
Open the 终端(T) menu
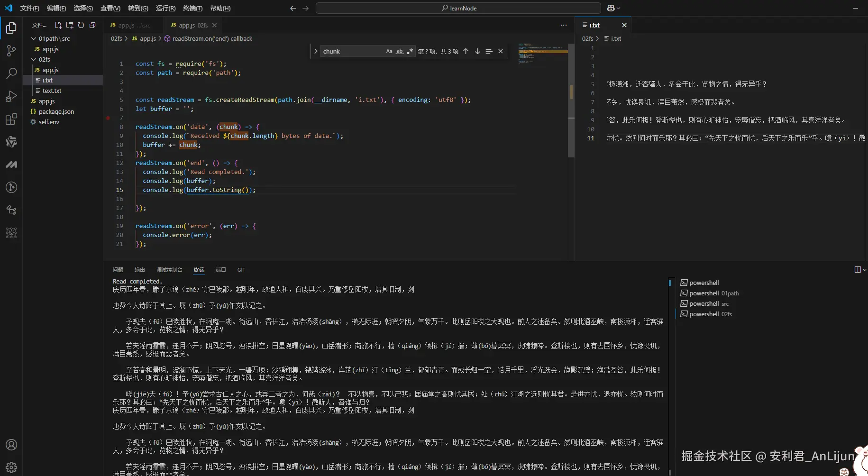click(x=192, y=8)
